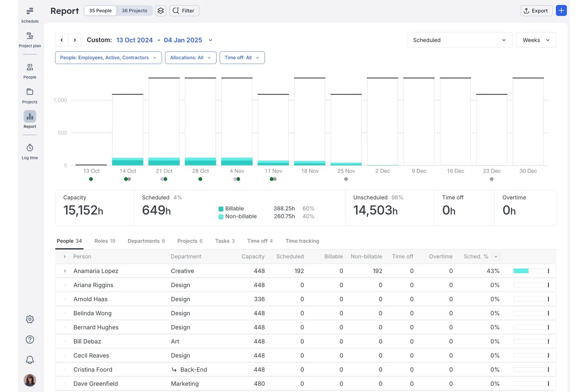Open the custom date range chevron
The image size is (588, 392).
(211, 40)
